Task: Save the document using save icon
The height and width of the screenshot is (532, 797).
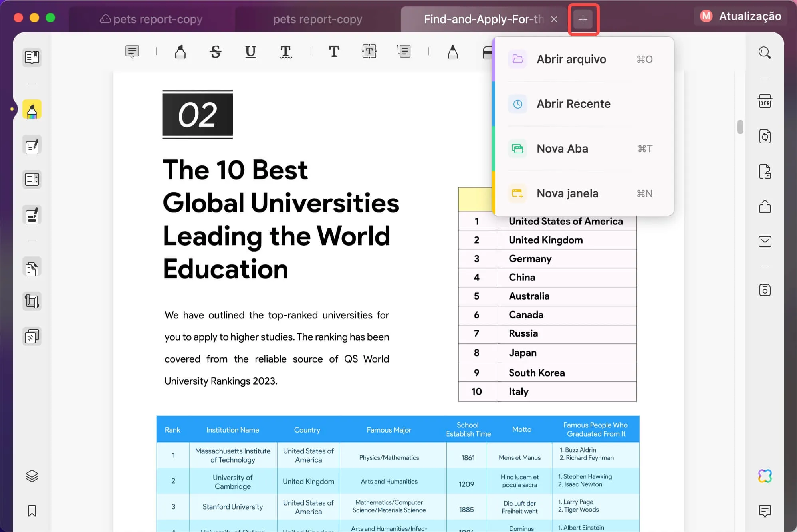Action: 765,290
